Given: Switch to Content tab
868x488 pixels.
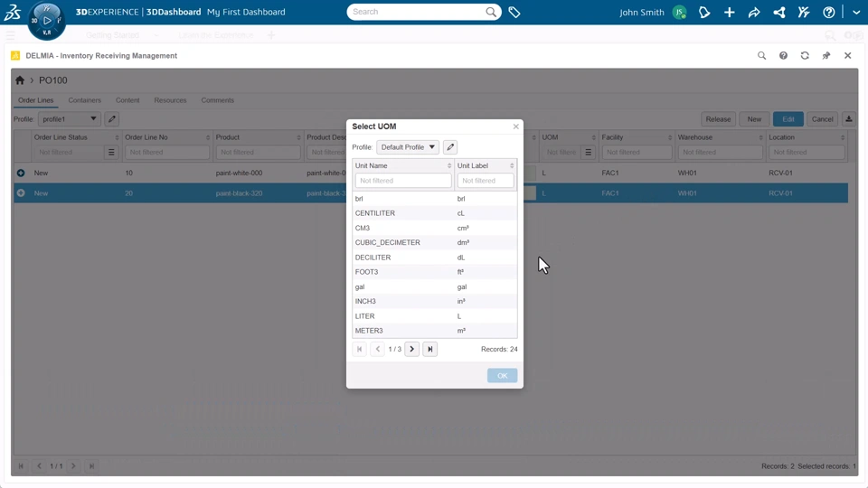Looking at the screenshot, I should click(x=127, y=100).
